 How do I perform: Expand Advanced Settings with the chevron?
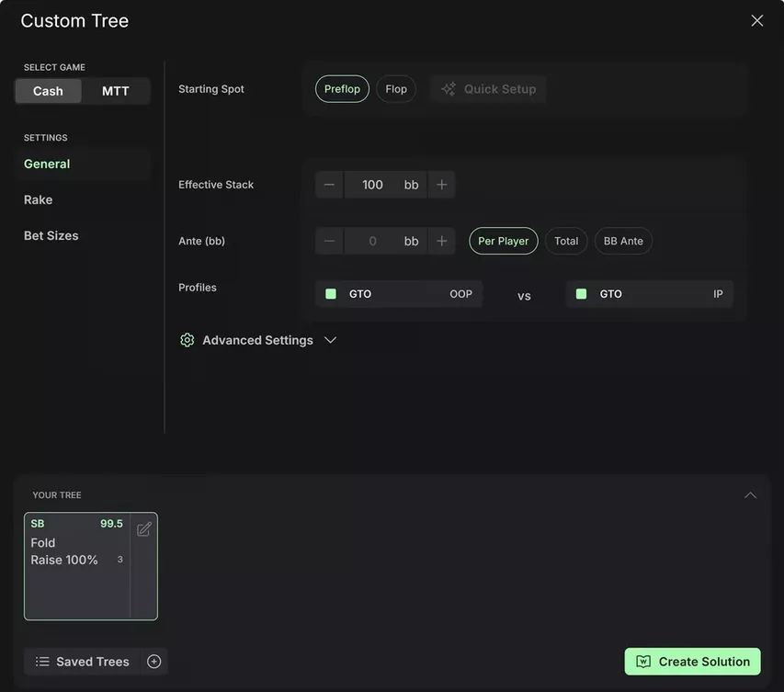(330, 340)
